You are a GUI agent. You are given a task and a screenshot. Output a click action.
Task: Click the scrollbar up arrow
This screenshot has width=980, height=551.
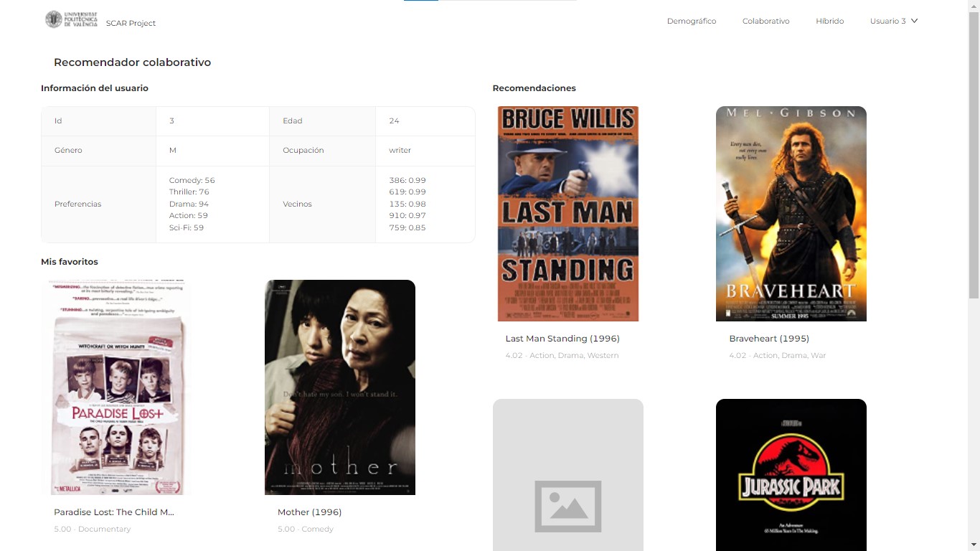(x=974, y=5)
